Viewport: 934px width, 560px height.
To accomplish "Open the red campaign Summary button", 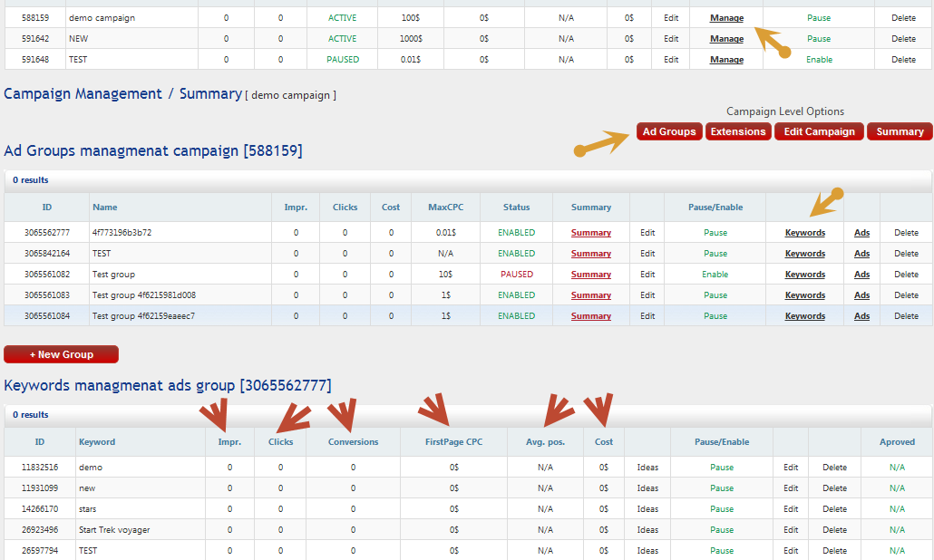I will [x=900, y=131].
